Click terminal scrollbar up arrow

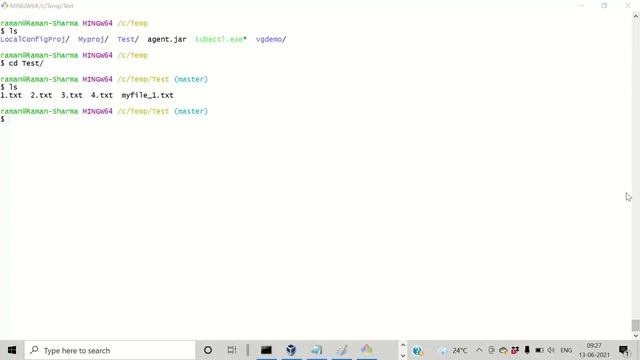pyautogui.click(x=636, y=16)
